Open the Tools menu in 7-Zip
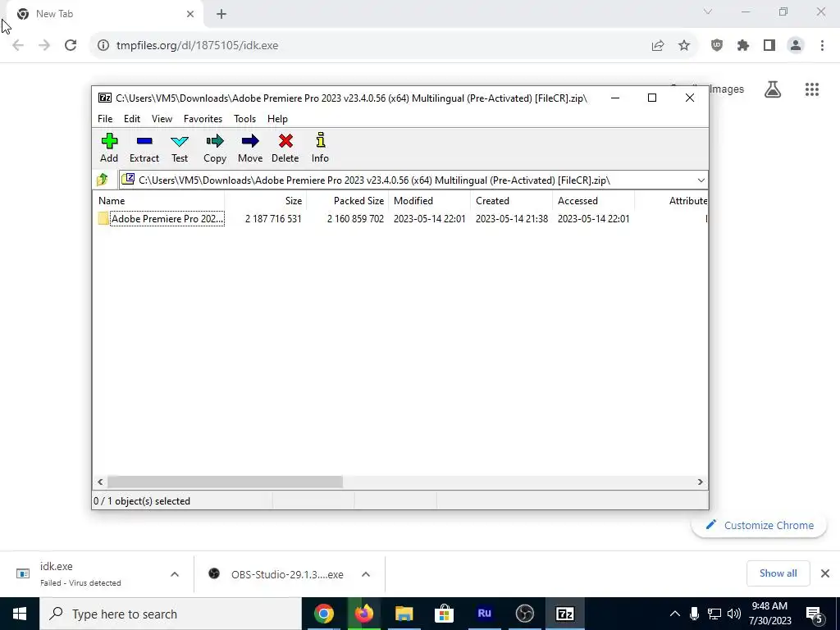 tap(244, 119)
